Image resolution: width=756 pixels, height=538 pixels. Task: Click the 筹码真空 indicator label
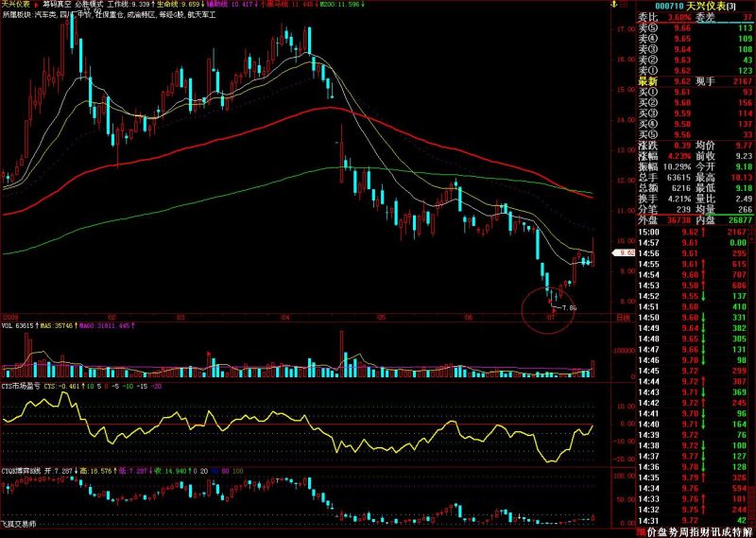(x=57, y=5)
